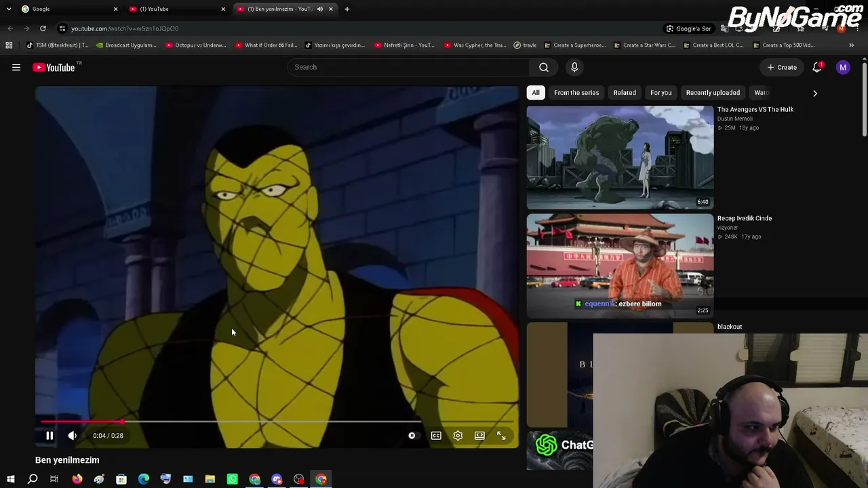Select the All filter chip

(536, 92)
